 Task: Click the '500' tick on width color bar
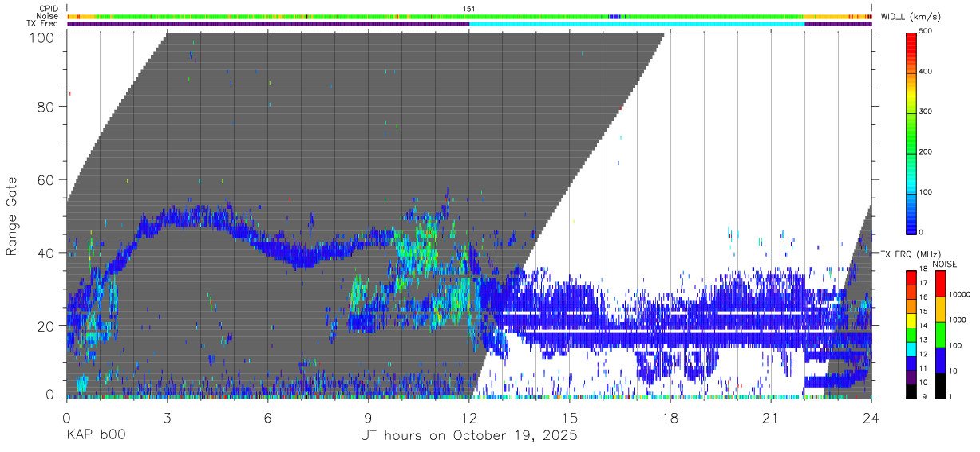[x=927, y=32]
